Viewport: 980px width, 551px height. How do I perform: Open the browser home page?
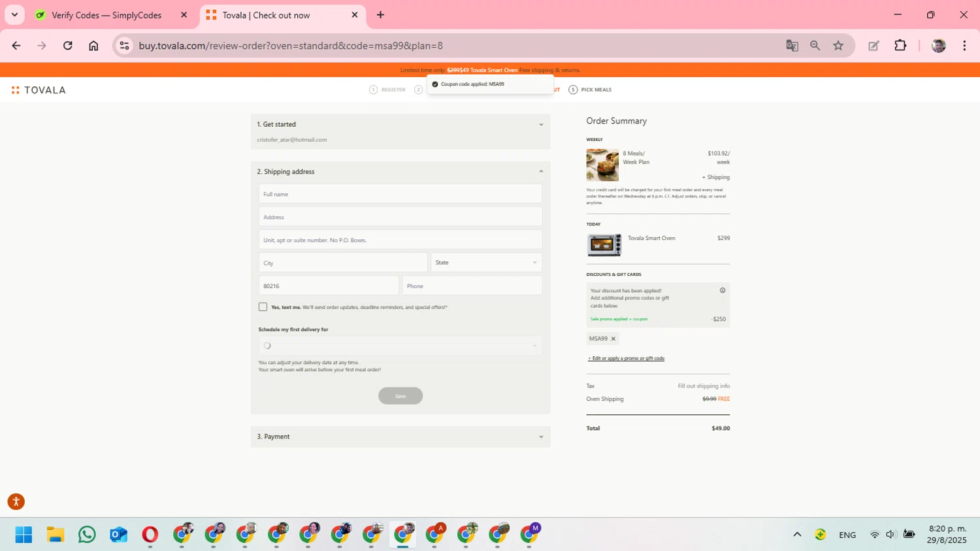point(93,46)
